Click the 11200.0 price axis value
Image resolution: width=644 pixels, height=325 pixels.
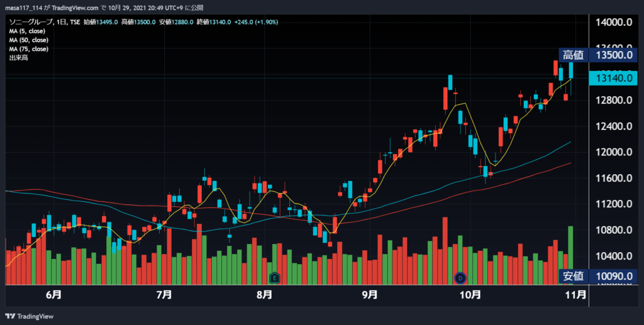[x=614, y=204]
